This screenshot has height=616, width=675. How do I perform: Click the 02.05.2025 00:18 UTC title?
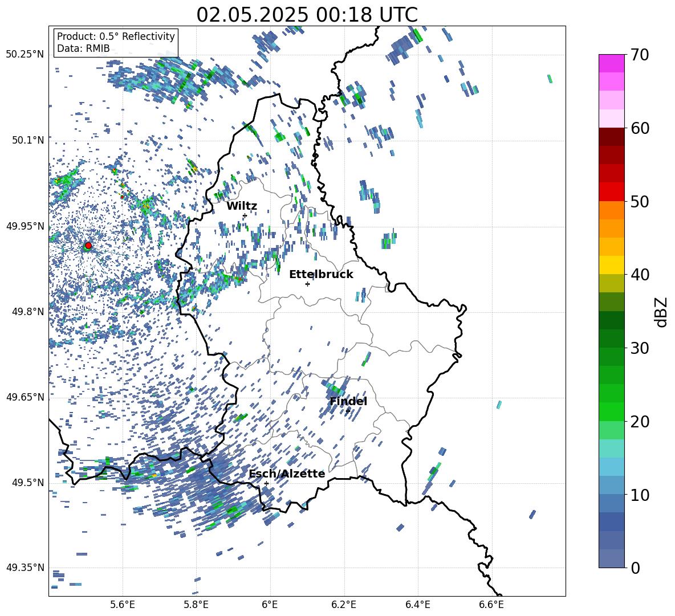pos(307,15)
